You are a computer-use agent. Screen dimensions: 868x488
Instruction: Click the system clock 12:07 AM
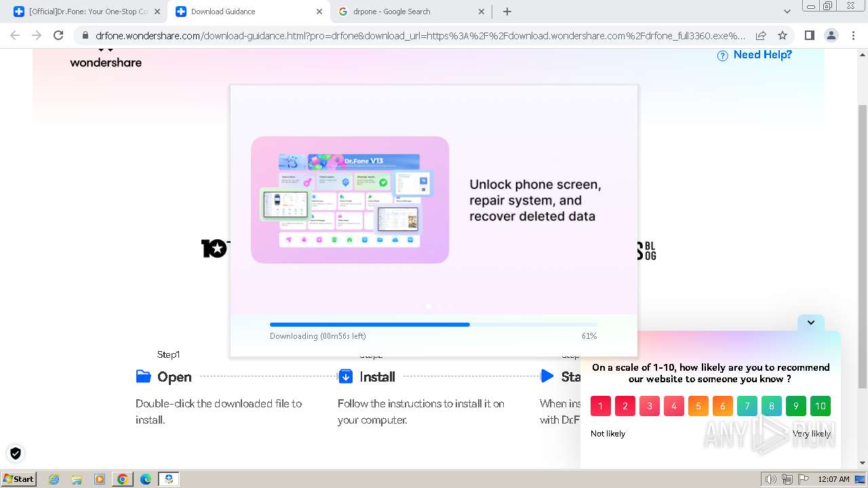coord(833,479)
